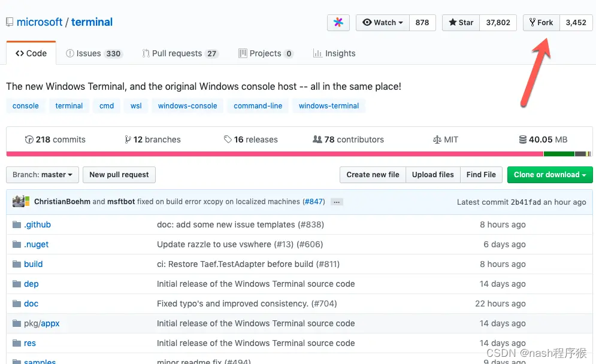Click the res folder icon
596x364 pixels.
tap(17, 343)
